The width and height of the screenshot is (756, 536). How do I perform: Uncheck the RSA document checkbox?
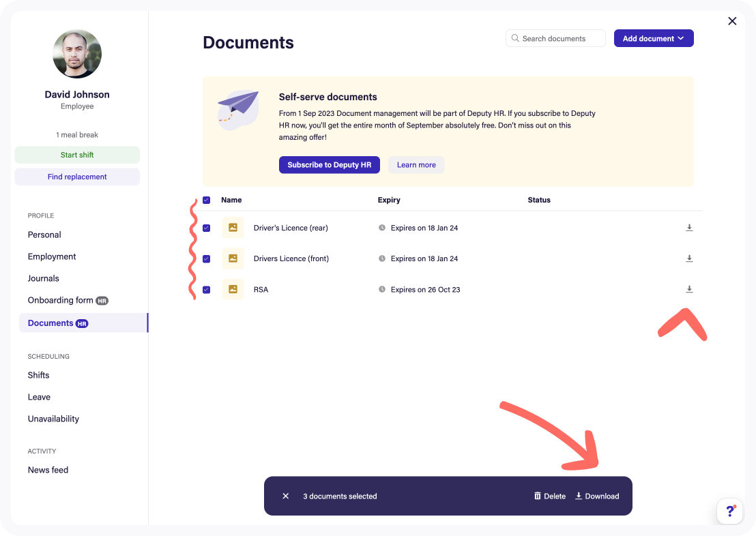pyautogui.click(x=206, y=289)
